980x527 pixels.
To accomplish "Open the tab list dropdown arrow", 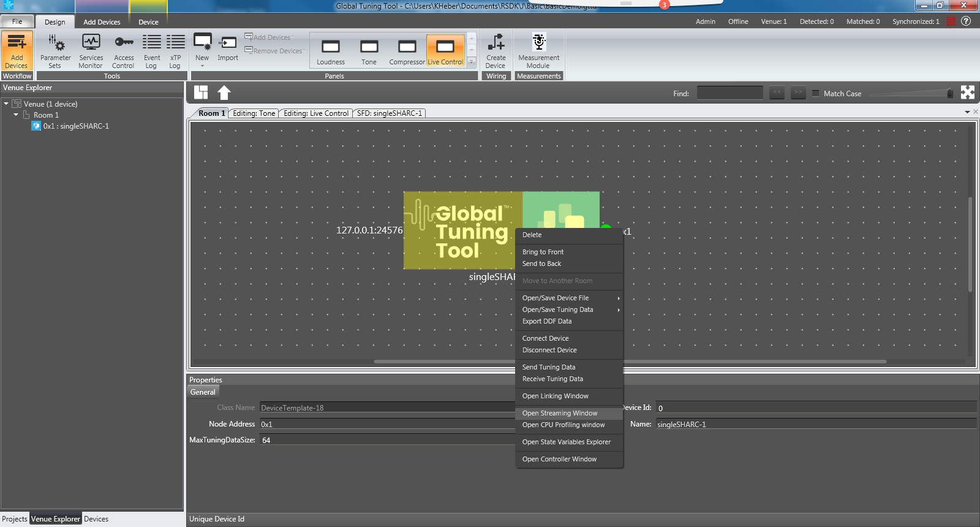I will point(967,112).
